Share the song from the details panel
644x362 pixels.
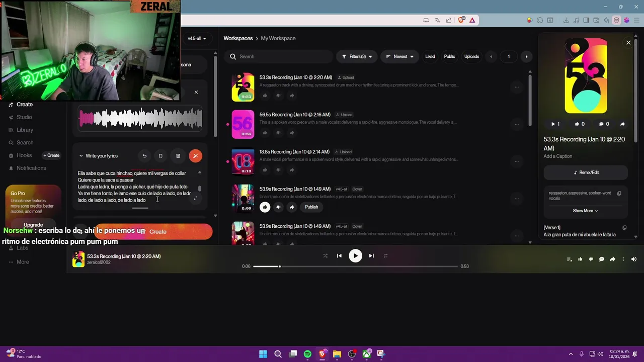pos(622,124)
